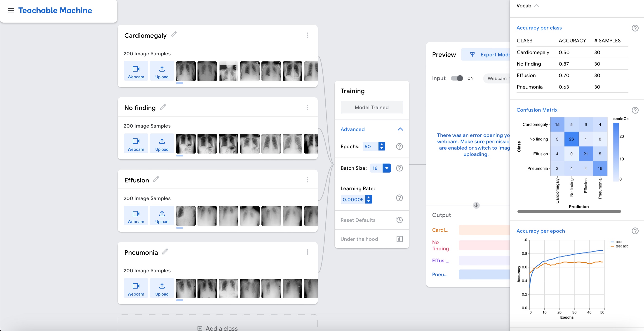Viewport: 644px width, 331px height.
Task: Open the Webcam input source dropdown
Action: click(x=497, y=78)
